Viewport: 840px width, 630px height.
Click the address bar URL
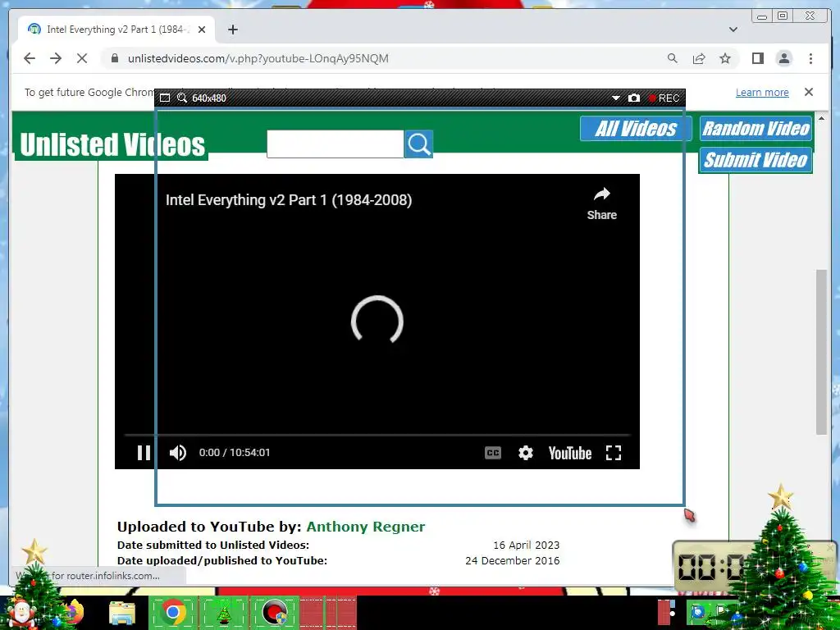click(x=258, y=58)
